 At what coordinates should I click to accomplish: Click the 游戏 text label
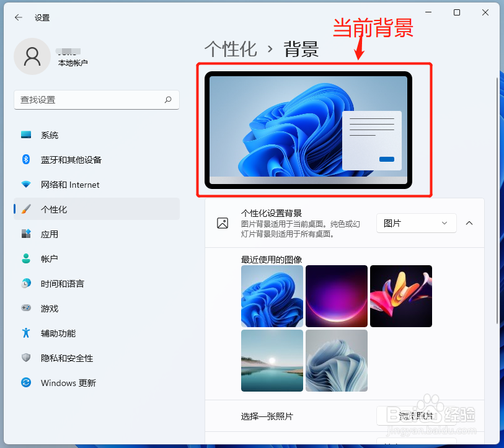pyautogui.click(x=50, y=309)
